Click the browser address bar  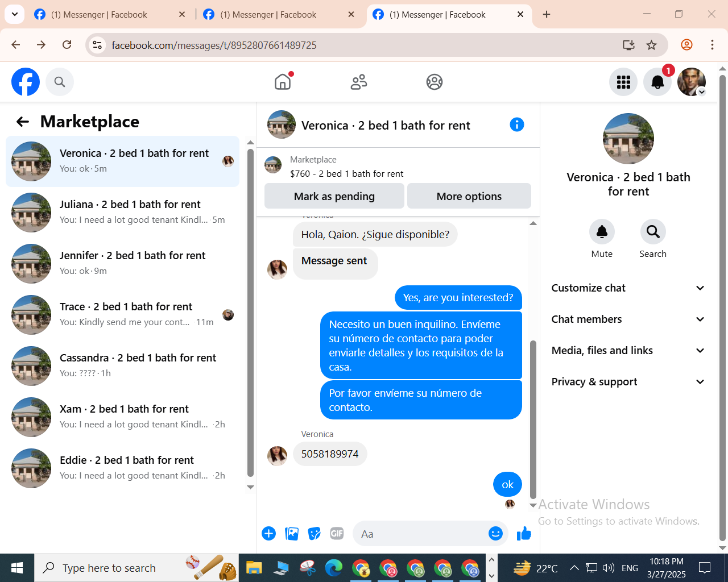pyautogui.click(x=364, y=45)
